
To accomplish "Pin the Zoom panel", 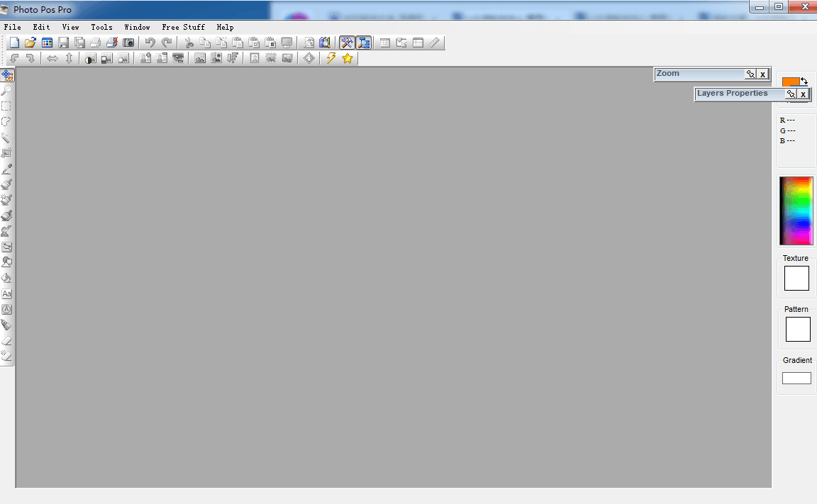I will [750, 74].
